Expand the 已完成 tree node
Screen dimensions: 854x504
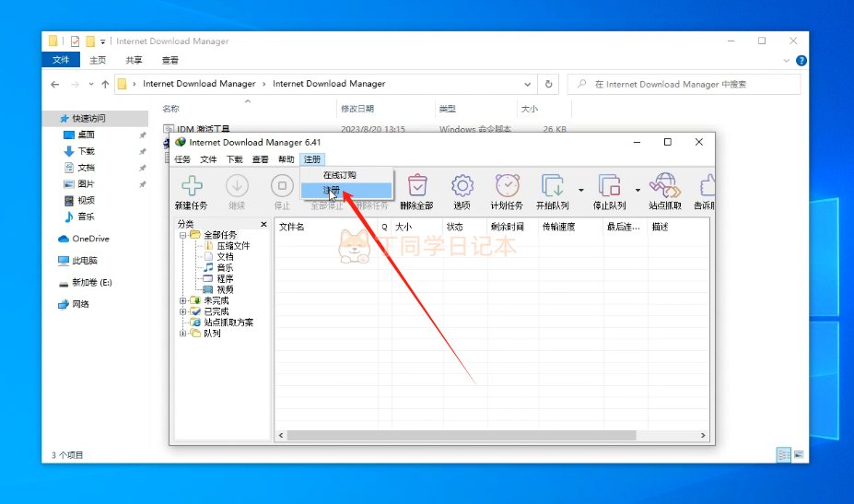pos(183,311)
